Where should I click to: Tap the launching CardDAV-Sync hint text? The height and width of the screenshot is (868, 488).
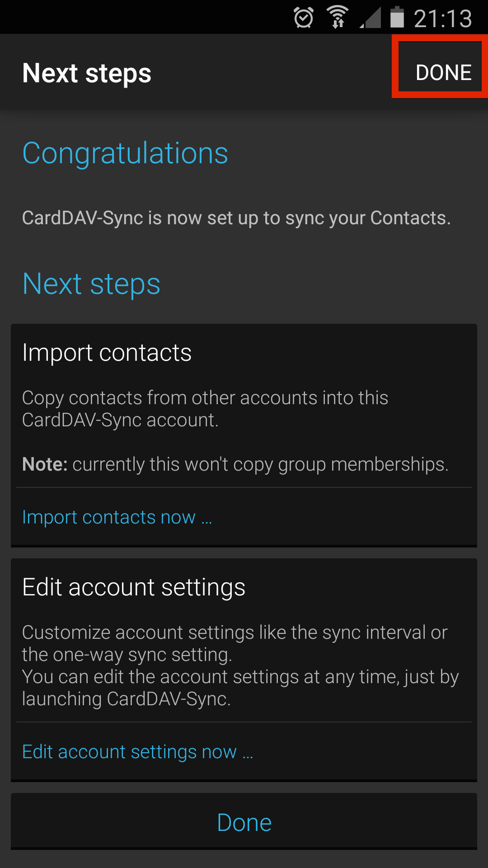point(127,699)
